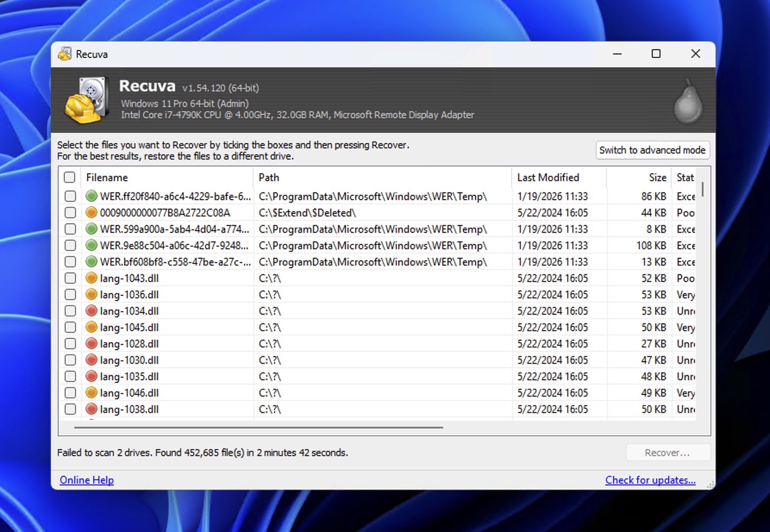This screenshot has height=532, width=770.
Task: Click green status dot of WER.9e88c504 file
Action: click(91, 245)
